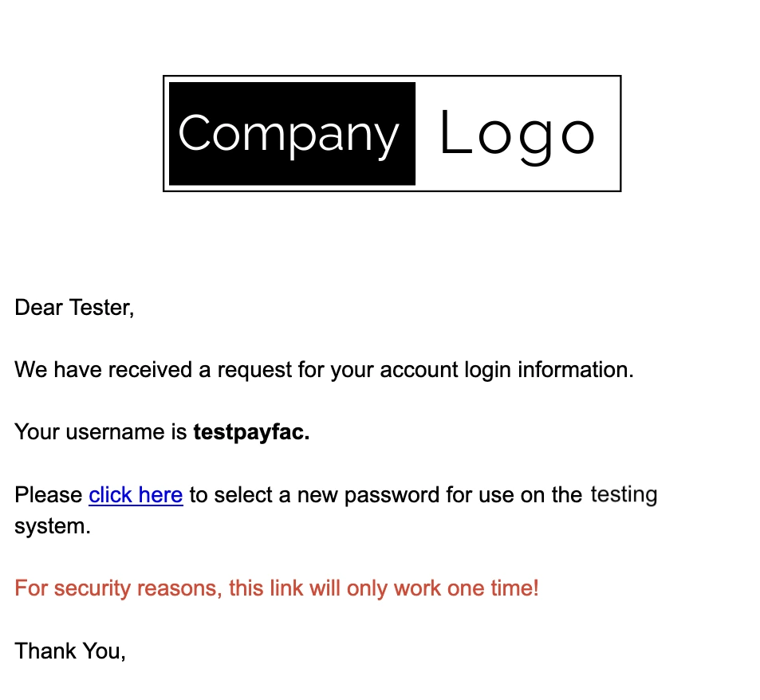Select the black "Company" box in the logo
Screen dimensions: 760x700
pos(292,134)
